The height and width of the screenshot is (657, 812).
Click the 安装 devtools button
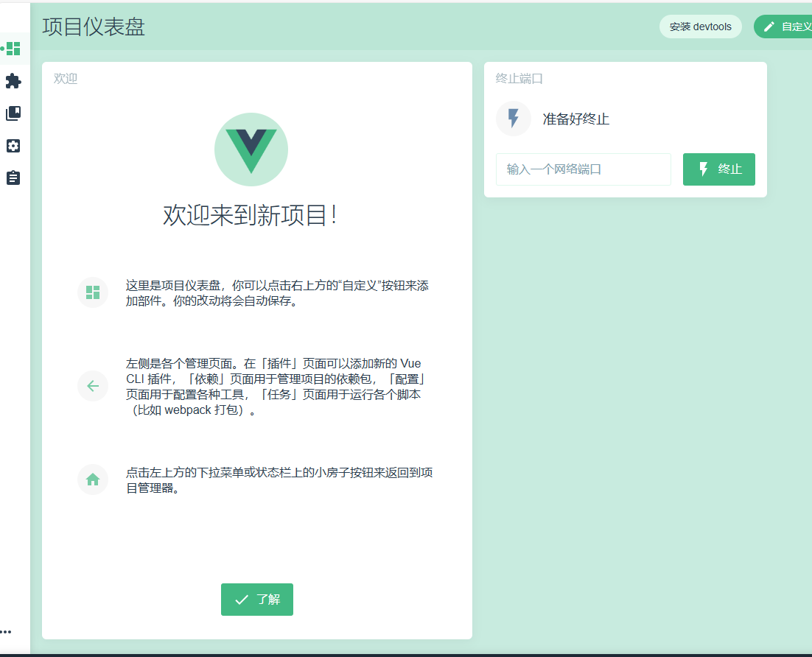click(700, 27)
